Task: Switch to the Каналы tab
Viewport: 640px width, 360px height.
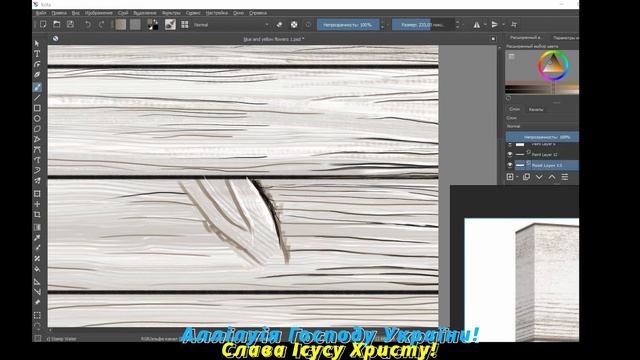Action: [x=536, y=109]
